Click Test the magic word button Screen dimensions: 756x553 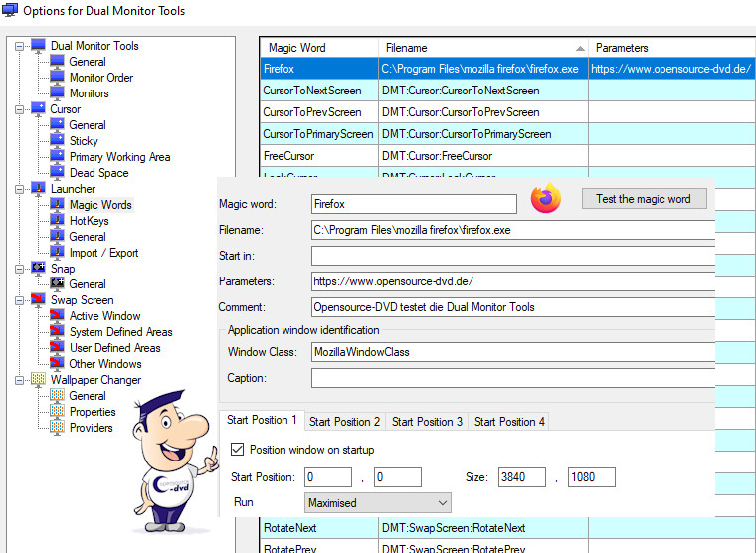tap(643, 199)
